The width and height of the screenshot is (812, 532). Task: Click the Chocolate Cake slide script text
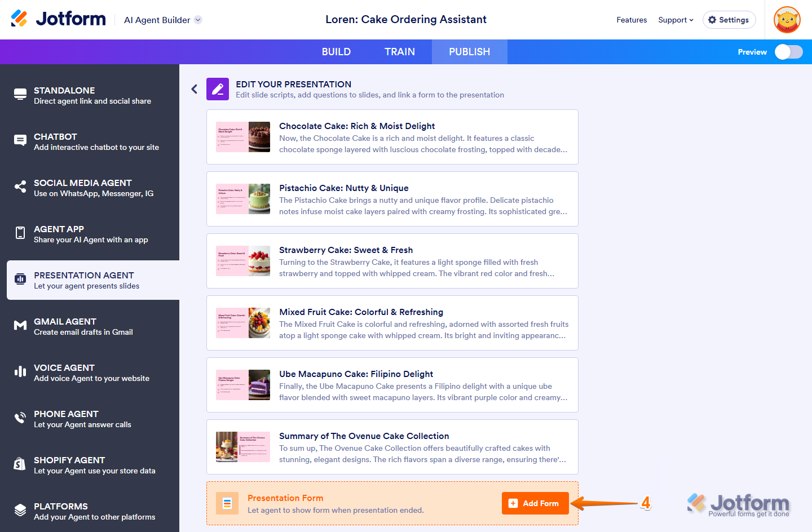(423, 144)
